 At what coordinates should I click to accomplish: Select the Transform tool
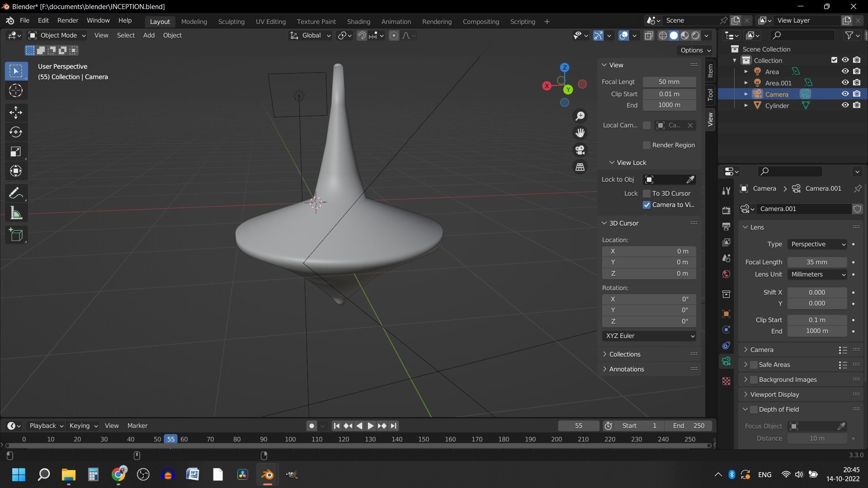[16, 171]
